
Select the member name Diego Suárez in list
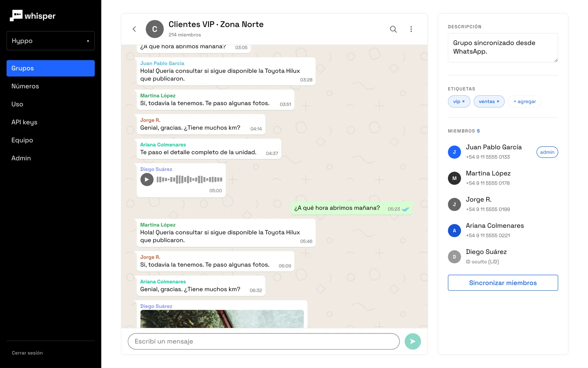click(486, 252)
